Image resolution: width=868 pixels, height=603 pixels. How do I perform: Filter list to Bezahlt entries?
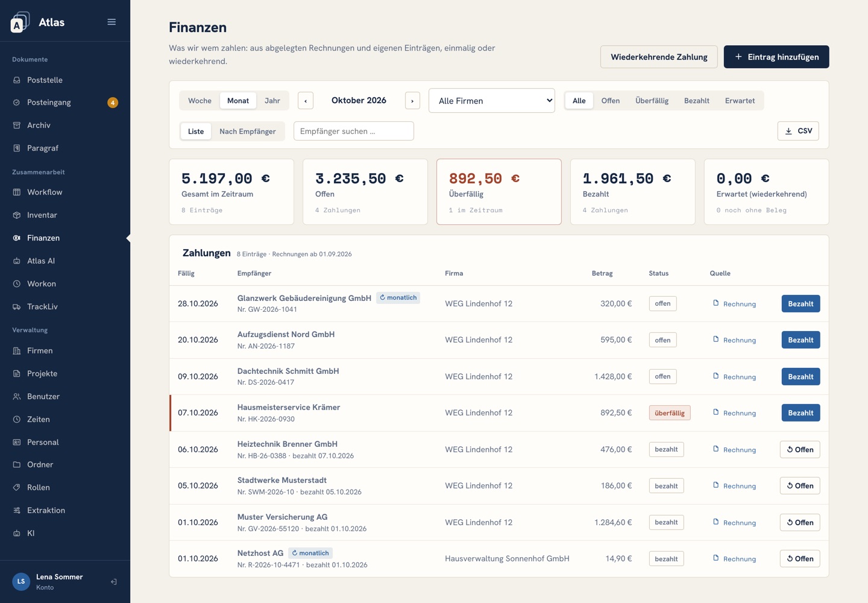coord(697,101)
